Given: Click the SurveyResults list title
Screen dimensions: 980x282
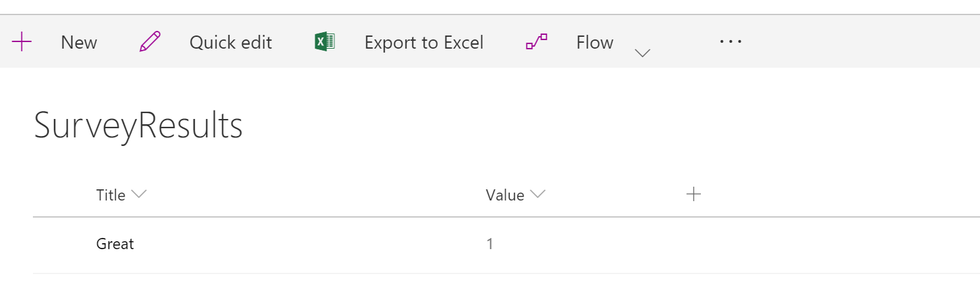Looking at the screenshot, I should point(138,126).
